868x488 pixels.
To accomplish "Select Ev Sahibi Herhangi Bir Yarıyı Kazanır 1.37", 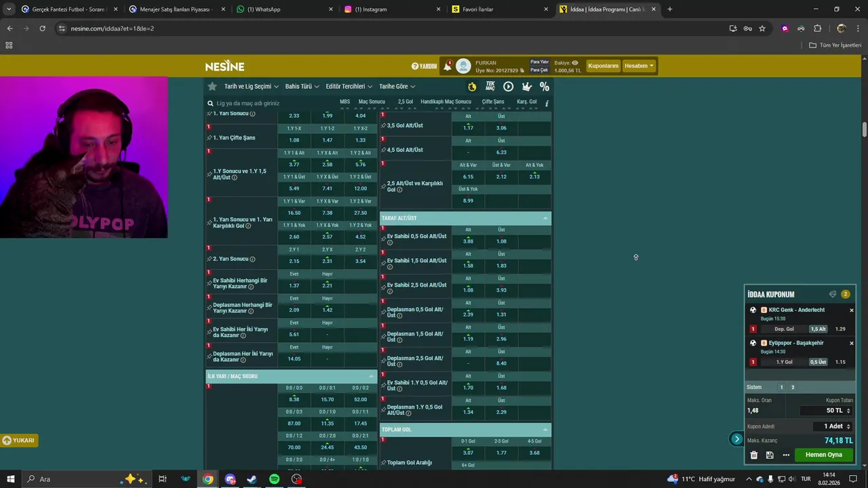I will 294,285.
